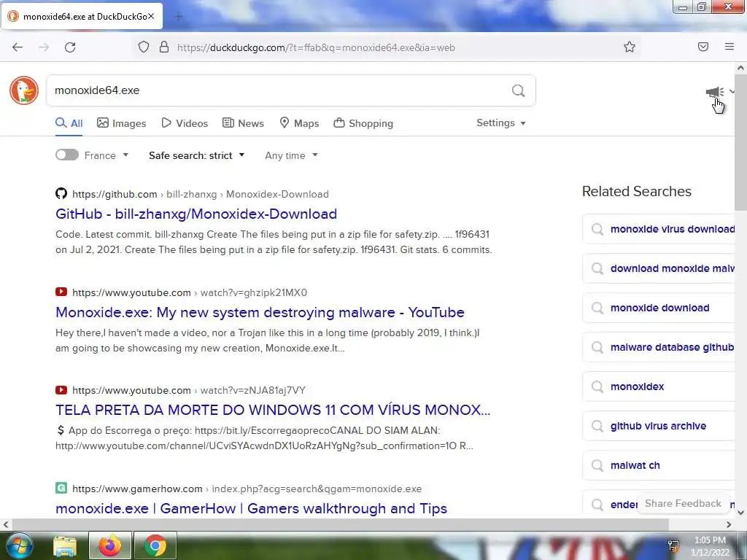Reload the current page

point(70,47)
